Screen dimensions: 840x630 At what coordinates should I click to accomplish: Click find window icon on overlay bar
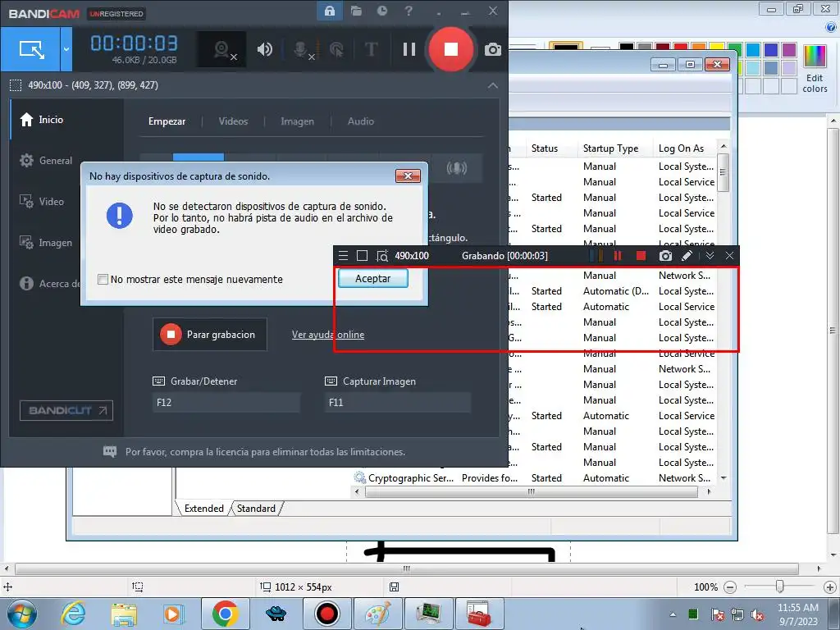(x=381, y=256)
